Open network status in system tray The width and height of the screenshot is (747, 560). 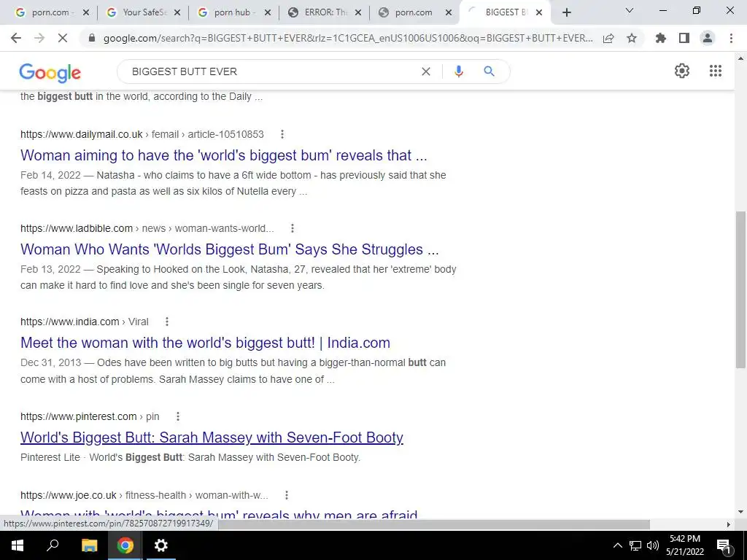[x=635, y=545]
